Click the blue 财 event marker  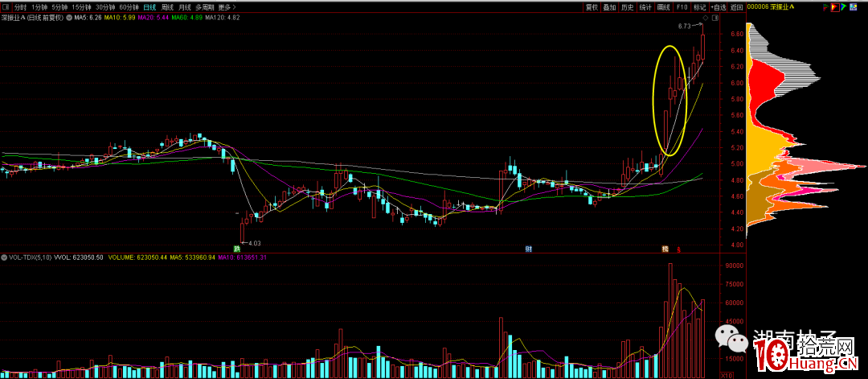tap(528, 249)
